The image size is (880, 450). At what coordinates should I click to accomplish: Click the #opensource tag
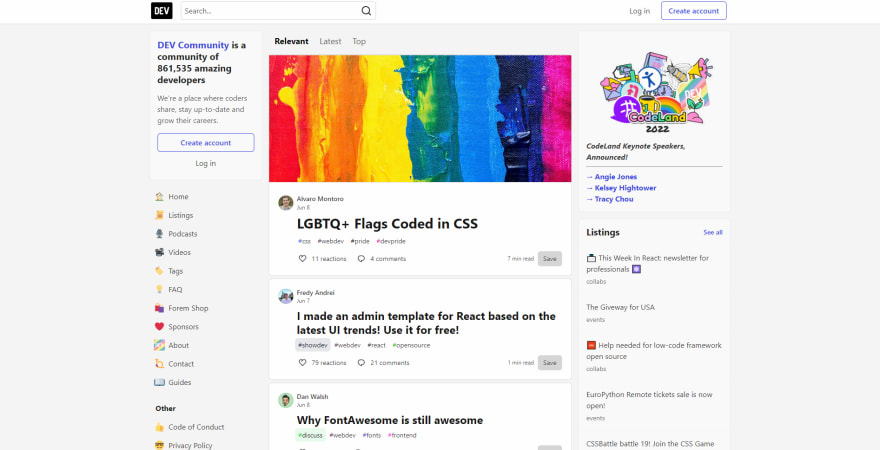click(411, 346)
